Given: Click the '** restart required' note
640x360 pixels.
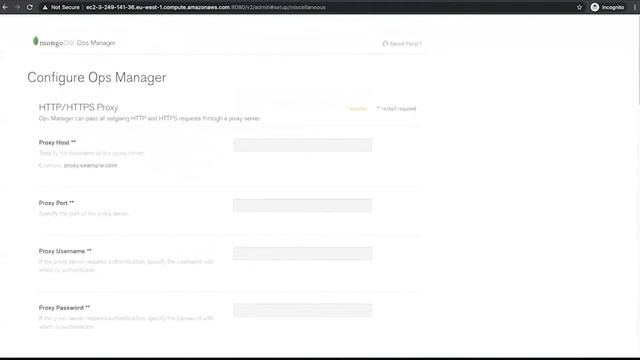Looking at the screenshot, I should click(396, 109).
